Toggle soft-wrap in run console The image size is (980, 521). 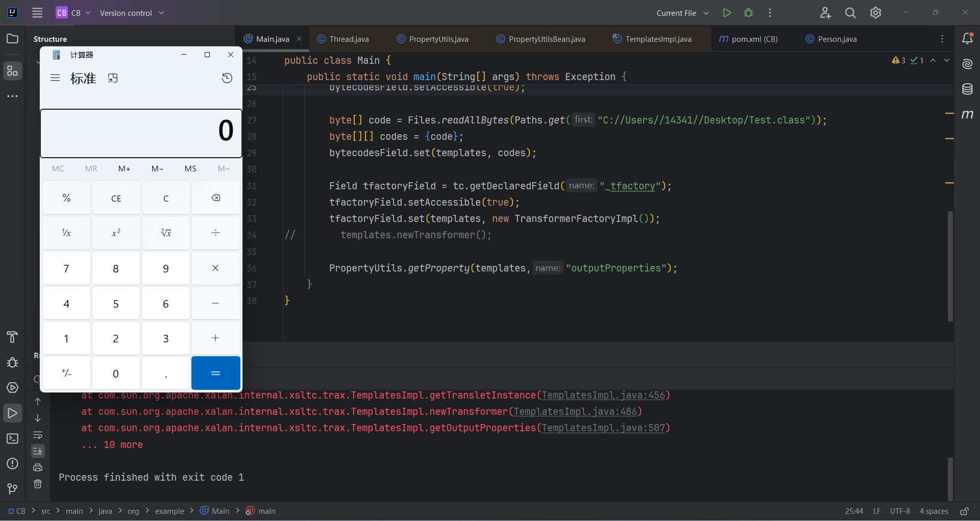(38, 435)
